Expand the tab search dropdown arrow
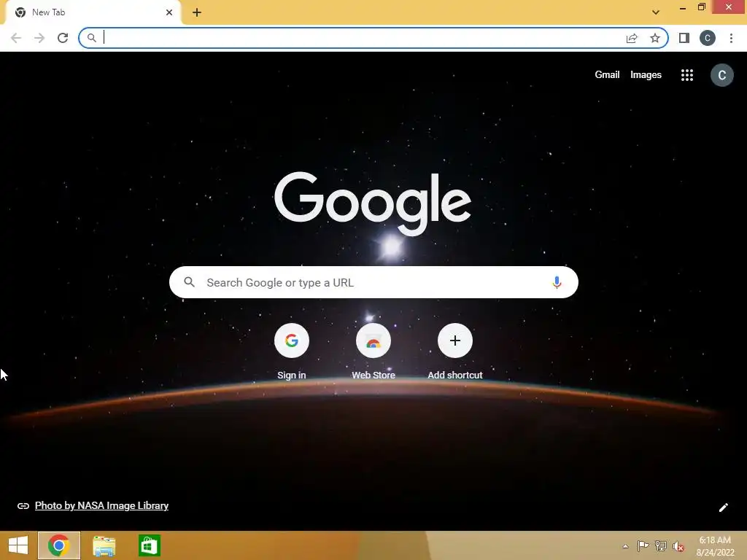 pyautogui.click(x=656, y=12)
